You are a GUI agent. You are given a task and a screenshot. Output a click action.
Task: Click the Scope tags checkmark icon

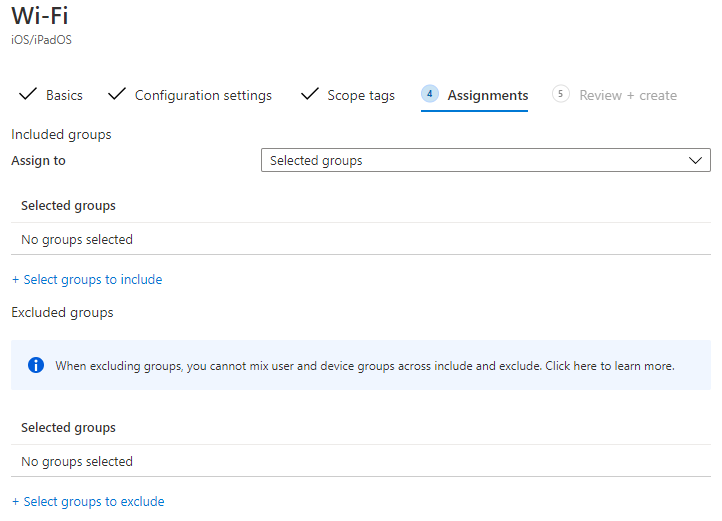point(309,94)
